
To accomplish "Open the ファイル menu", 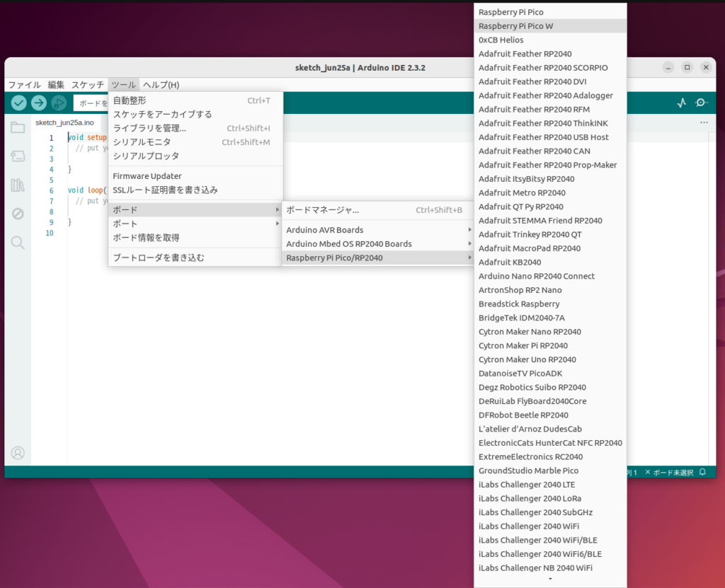I will point(25,85).
